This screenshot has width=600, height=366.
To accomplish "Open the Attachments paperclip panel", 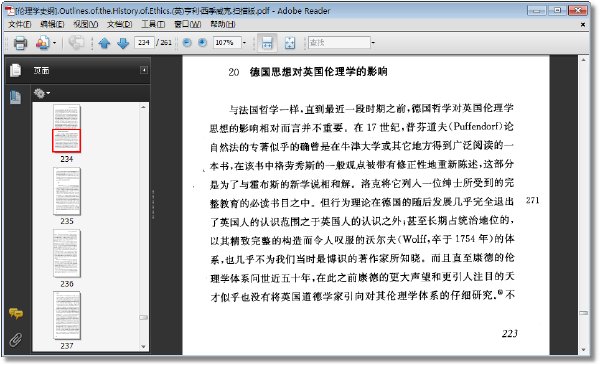I will pyautogui.click(x=15, y=339).
